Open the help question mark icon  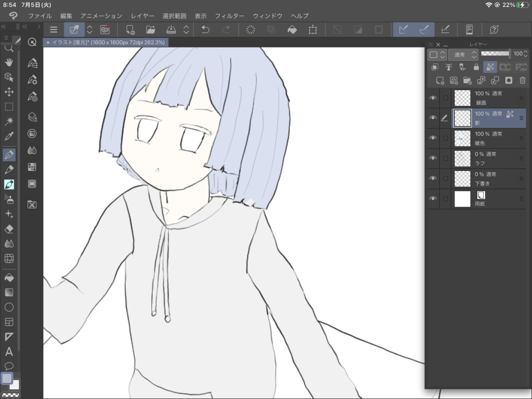click(494, 29)
